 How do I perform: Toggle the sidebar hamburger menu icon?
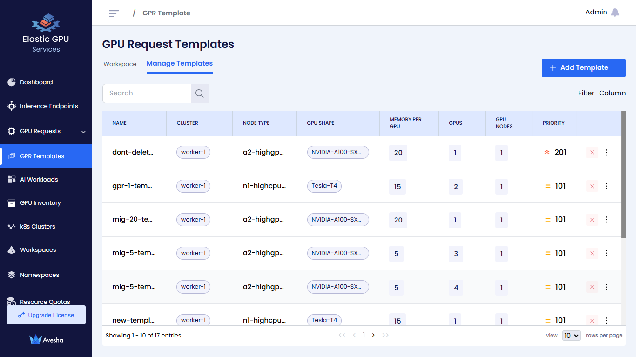click(x=114, y=13)
